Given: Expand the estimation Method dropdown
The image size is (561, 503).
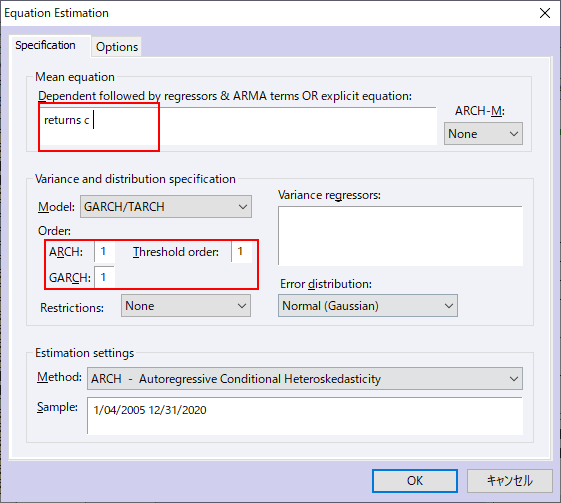Looking at the screenshot, I should click(x=305, y=379).
